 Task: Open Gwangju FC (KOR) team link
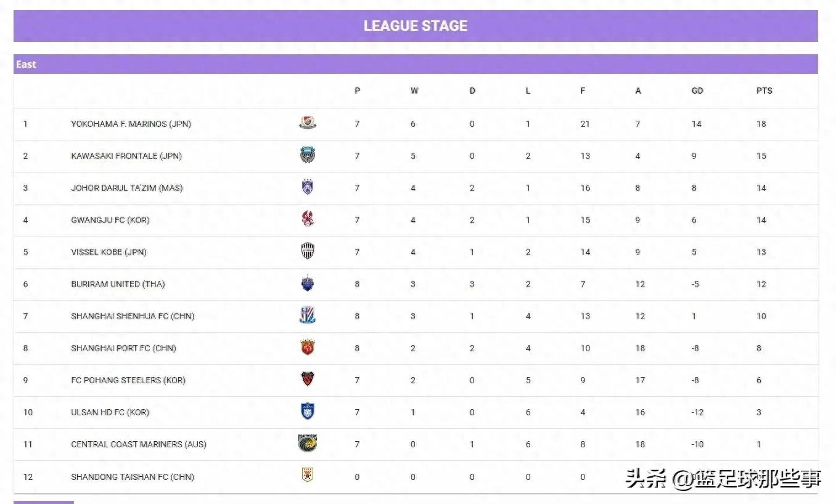click(110, 220)
